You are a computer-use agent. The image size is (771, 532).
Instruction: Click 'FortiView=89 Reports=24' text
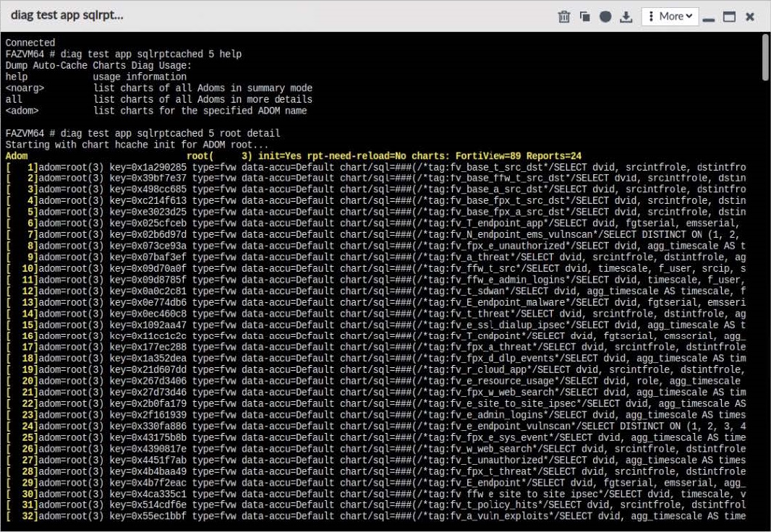click(519, 156)
